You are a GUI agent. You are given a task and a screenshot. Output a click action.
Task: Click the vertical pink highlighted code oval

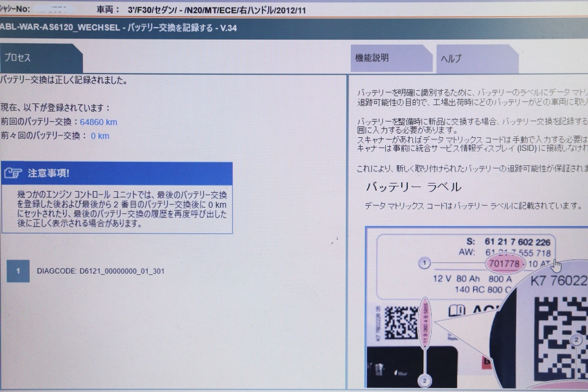pos(425,324)
